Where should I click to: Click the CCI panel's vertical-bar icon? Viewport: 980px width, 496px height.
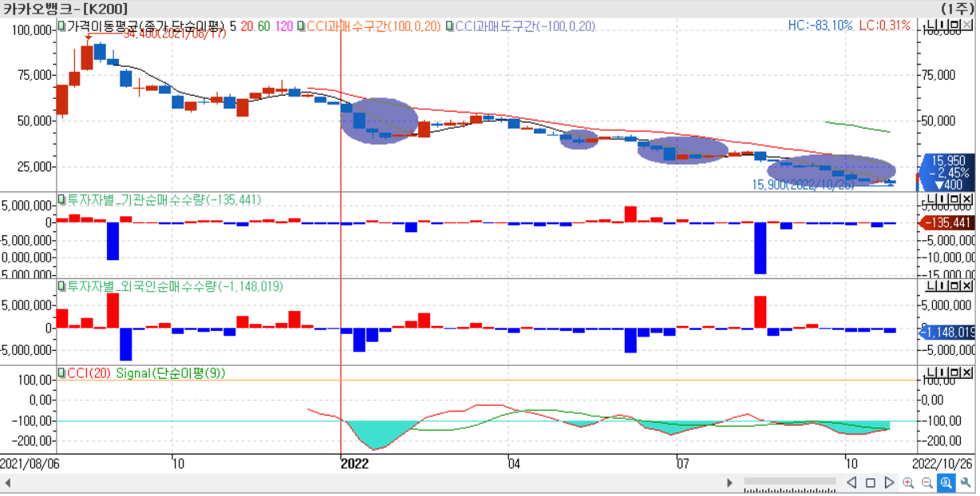(942, 372)
